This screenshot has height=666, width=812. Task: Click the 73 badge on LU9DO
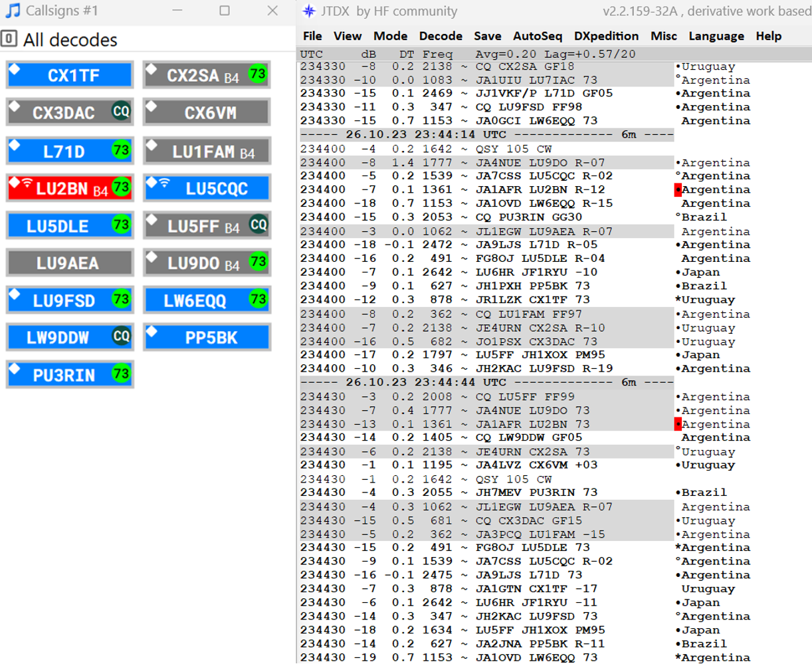point(258,261)
